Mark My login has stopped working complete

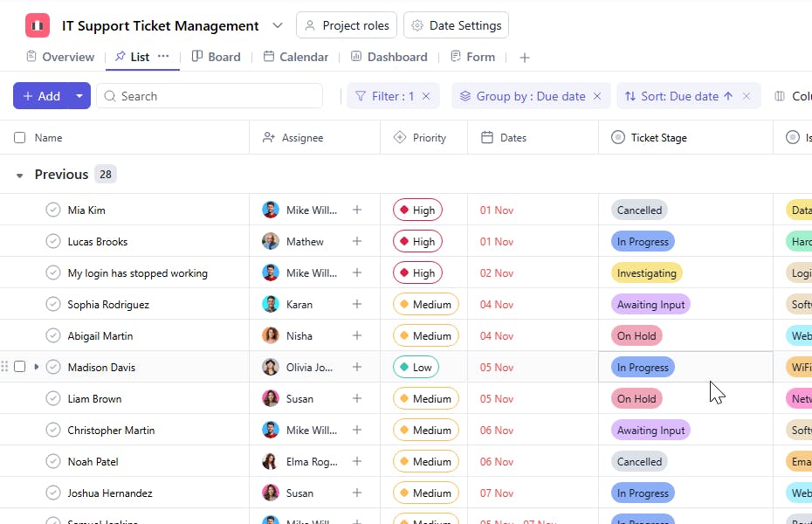click(x=52, y=272)
